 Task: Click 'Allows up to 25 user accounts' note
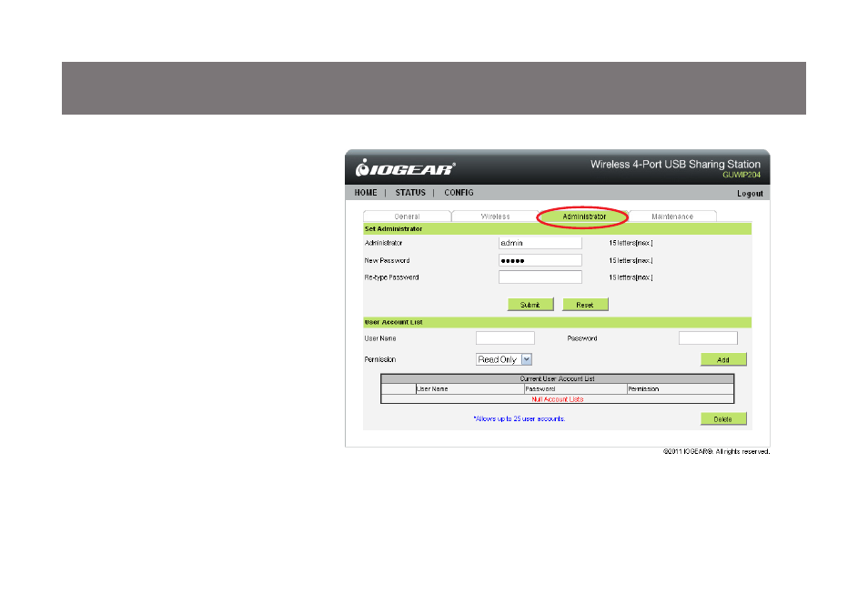pyautogui.click(x=520, y=419)
